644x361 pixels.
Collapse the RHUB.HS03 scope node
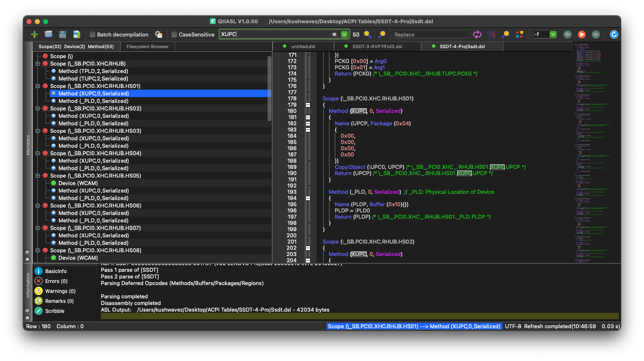coord(38,131)
